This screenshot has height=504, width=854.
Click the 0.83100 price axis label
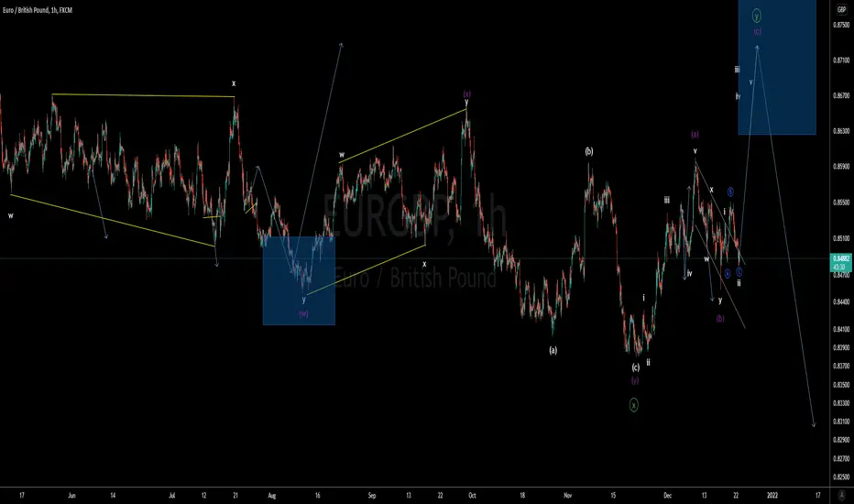(x=841, y=422)
